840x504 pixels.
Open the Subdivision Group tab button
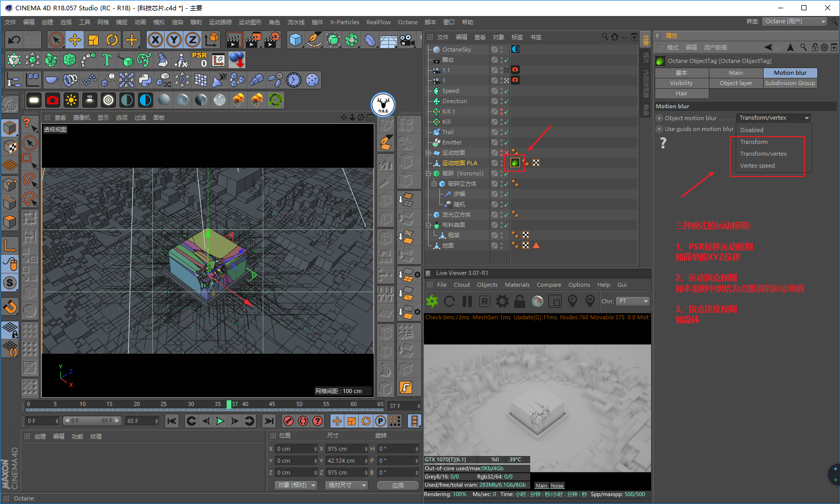coord(790,83)
